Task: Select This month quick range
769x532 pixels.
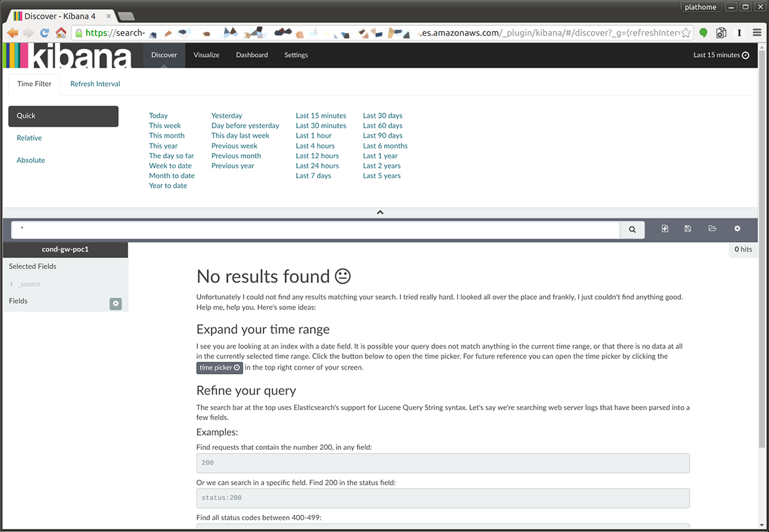Action: pos(167,135)
